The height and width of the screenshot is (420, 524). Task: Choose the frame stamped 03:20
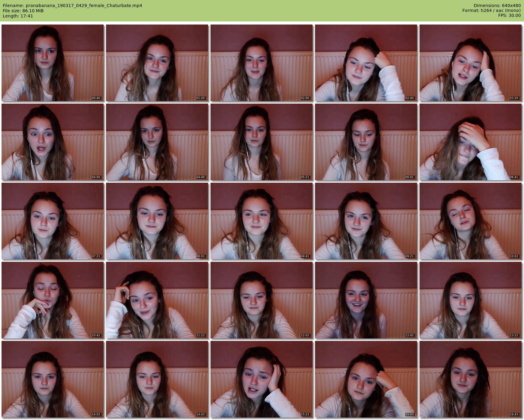point(470,63)
